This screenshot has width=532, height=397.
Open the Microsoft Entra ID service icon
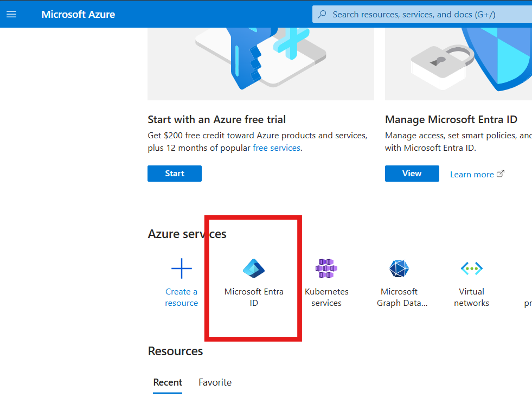(254, 268)
